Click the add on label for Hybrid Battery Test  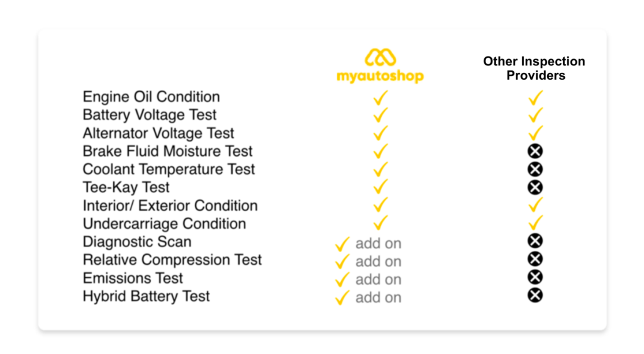point(378,297)
